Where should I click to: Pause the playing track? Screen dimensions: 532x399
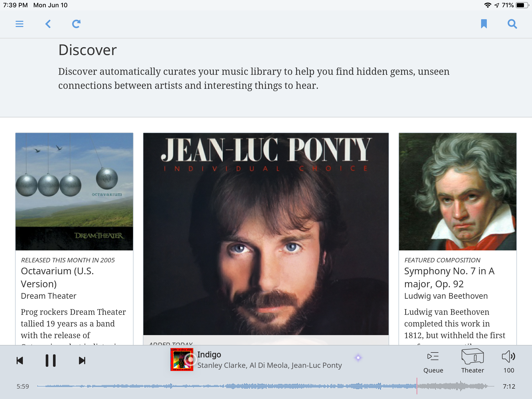tap(51, 361)
